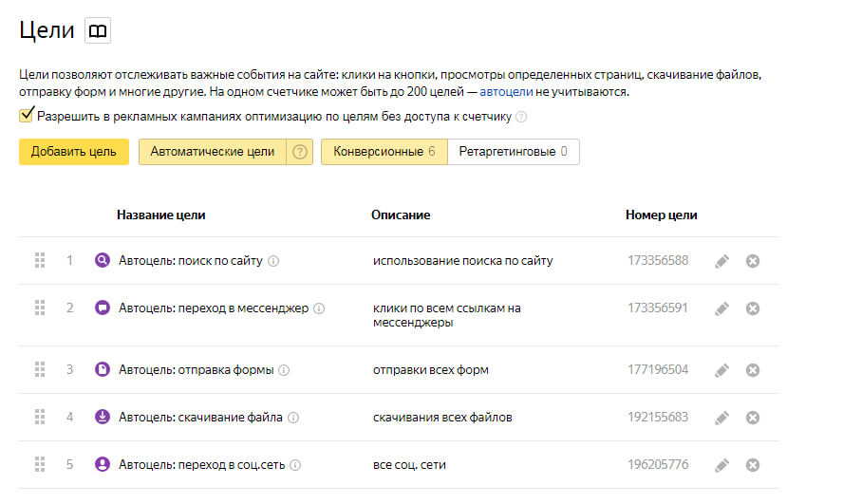The height and width of the screenshot is (504, 843).
Task: Grab drag handle of goal row 4
Action: tap(40, 417)
